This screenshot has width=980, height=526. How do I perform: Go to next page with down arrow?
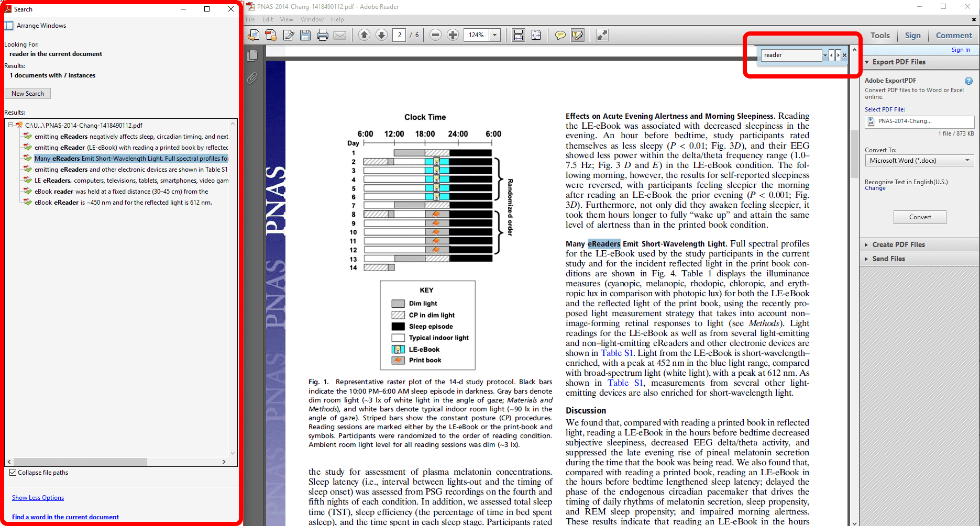pyautogui.click(x=382, y=35)
